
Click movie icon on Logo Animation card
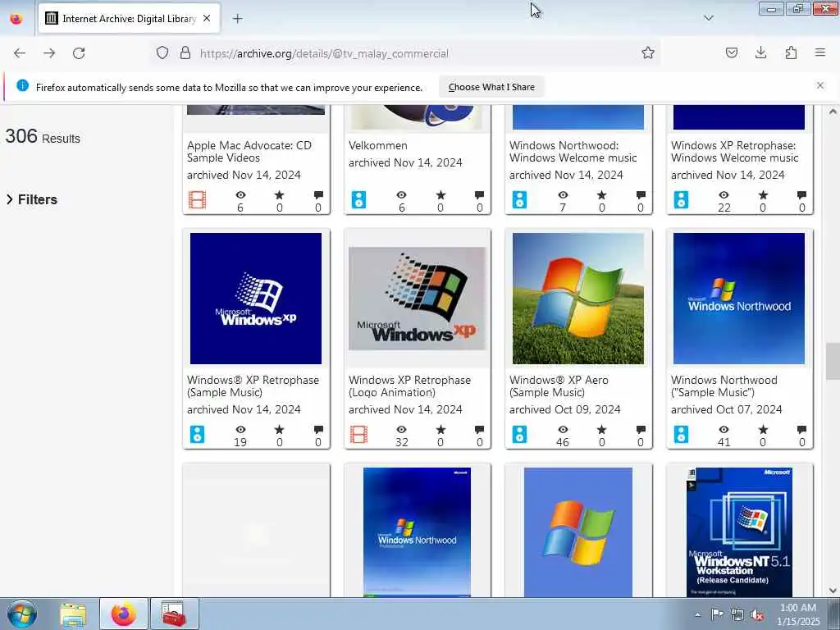[358, 435]
